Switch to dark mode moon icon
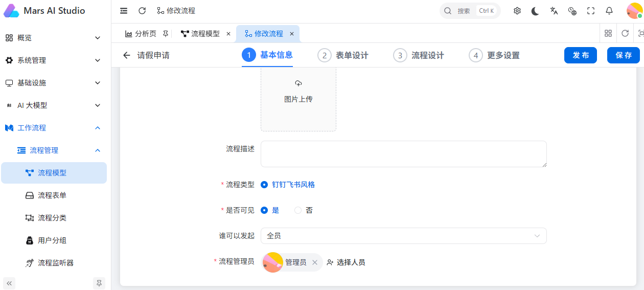 click(535, 11)
